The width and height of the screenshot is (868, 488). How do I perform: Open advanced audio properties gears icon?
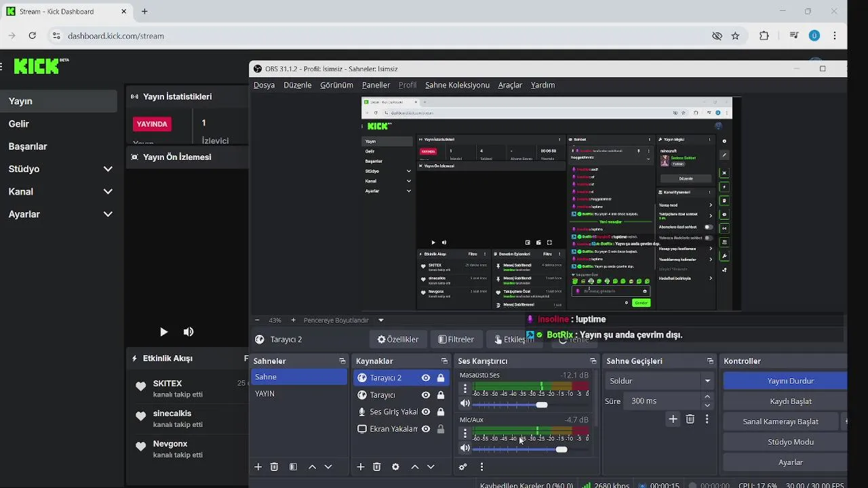click(x=463, y=467)
